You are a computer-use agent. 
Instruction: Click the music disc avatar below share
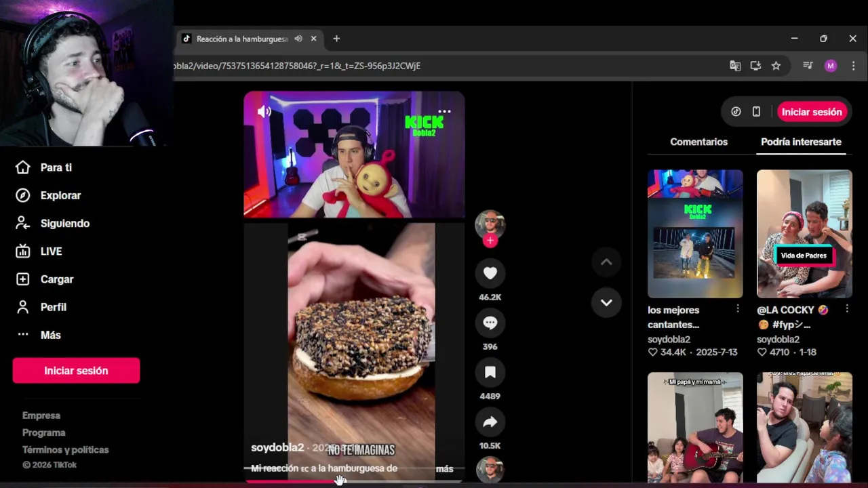click(490, 470)
